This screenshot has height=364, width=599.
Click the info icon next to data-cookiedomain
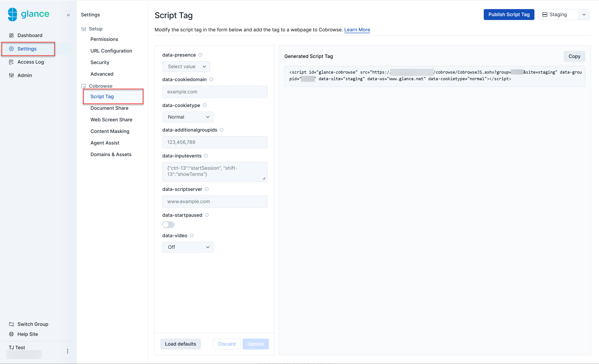tap(211, 80)
